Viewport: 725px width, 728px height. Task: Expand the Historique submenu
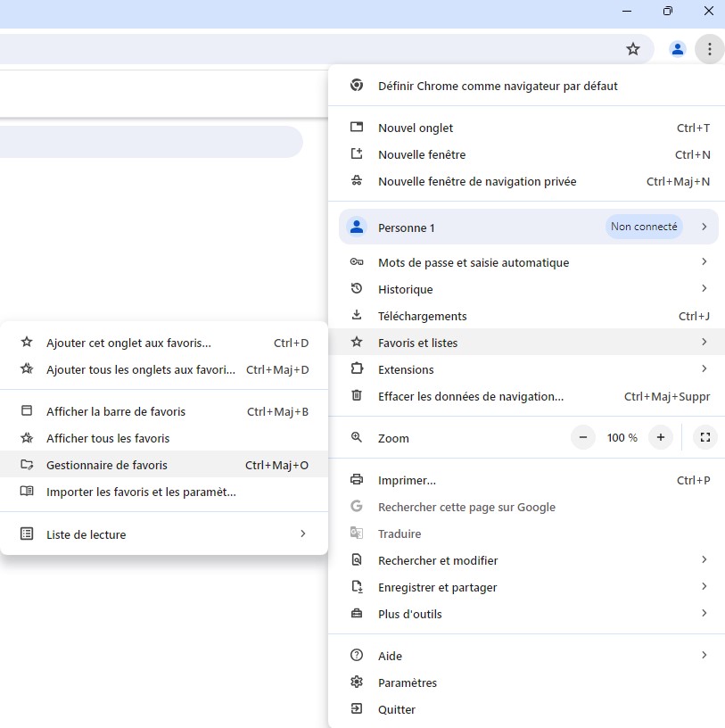pos(406,289)
